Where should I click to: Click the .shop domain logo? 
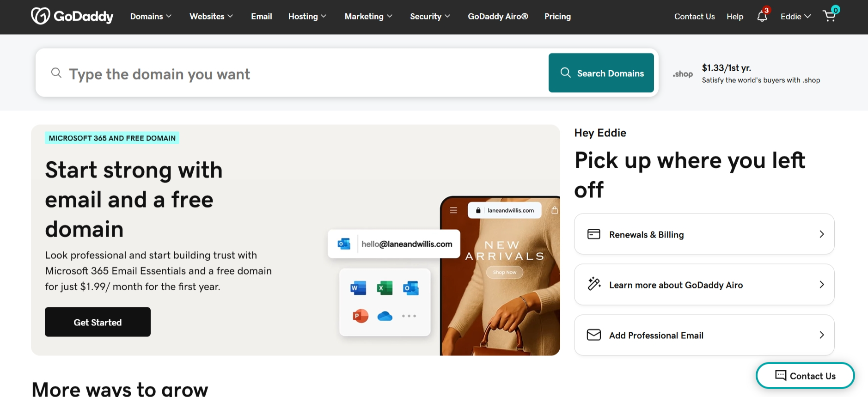(x=683, y=74)
